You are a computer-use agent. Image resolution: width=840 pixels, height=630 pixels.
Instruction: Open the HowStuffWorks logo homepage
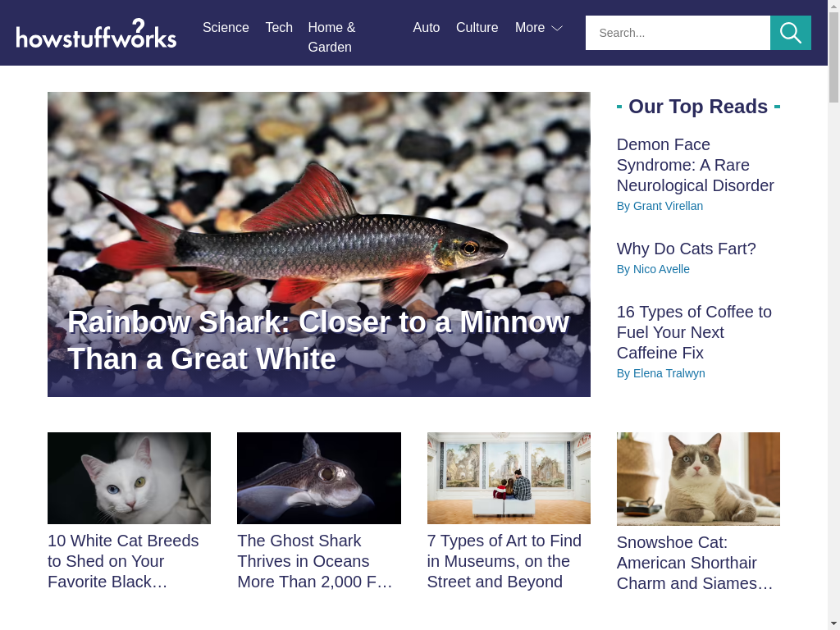[x=97, y=33]
